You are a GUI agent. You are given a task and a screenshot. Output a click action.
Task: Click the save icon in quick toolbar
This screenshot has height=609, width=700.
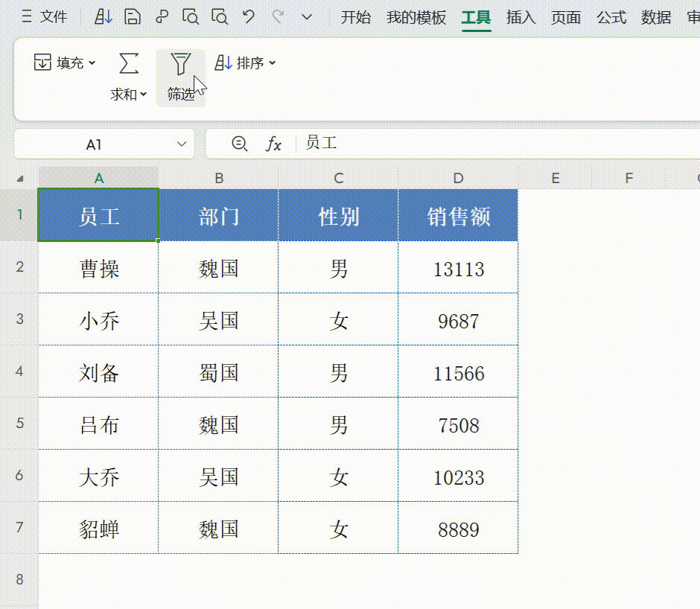[132, 17]
